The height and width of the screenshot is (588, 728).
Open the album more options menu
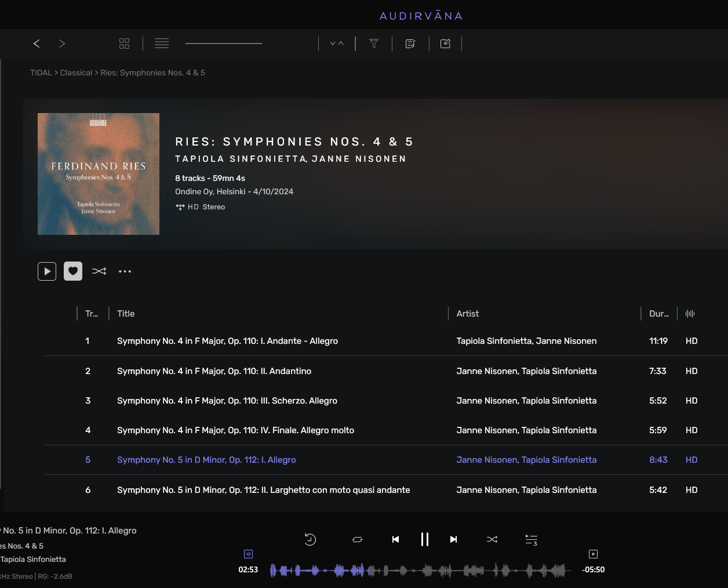tap(125, 271)
